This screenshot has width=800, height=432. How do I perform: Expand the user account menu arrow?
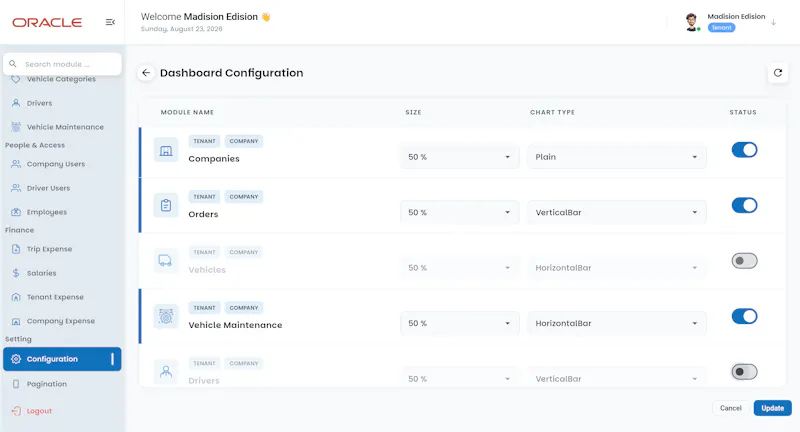(x=773, y=22)
